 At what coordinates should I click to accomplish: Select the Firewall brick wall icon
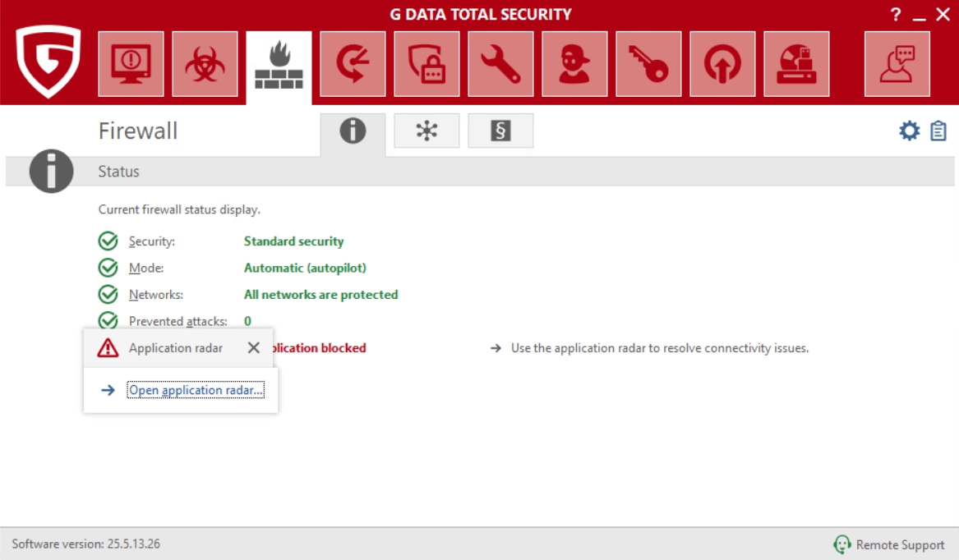(279, 66)
